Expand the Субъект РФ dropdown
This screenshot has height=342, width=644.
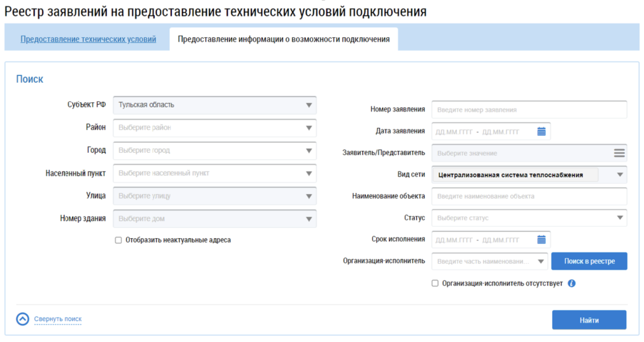tap(309, 105)
